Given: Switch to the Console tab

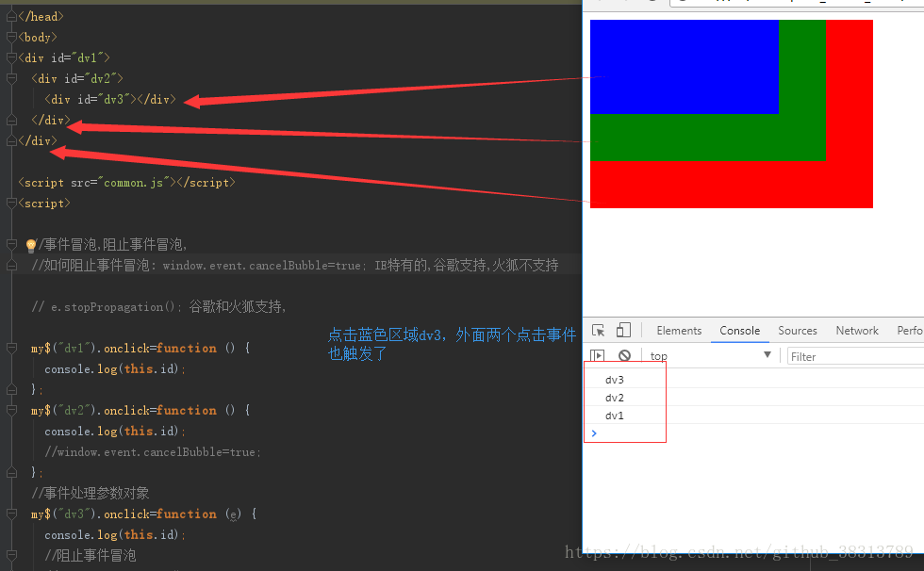Looking at the screenshot, I should pos(739,331).
